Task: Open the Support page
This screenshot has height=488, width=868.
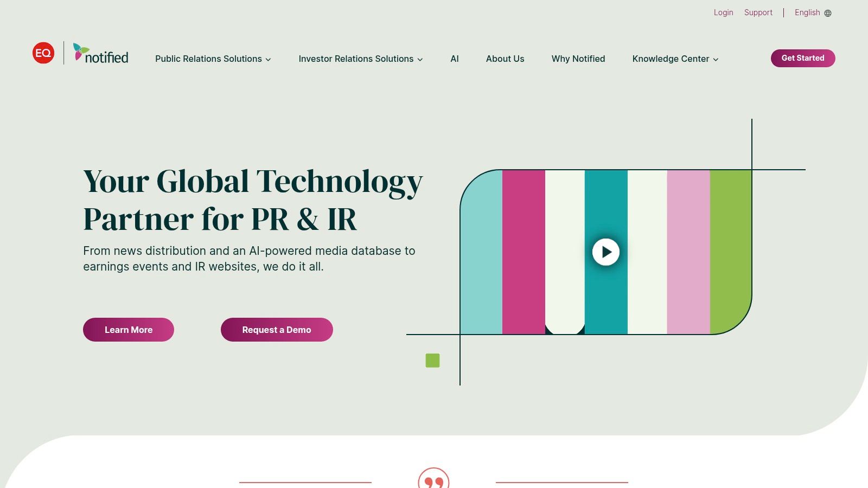Action: tap(758, 12)
